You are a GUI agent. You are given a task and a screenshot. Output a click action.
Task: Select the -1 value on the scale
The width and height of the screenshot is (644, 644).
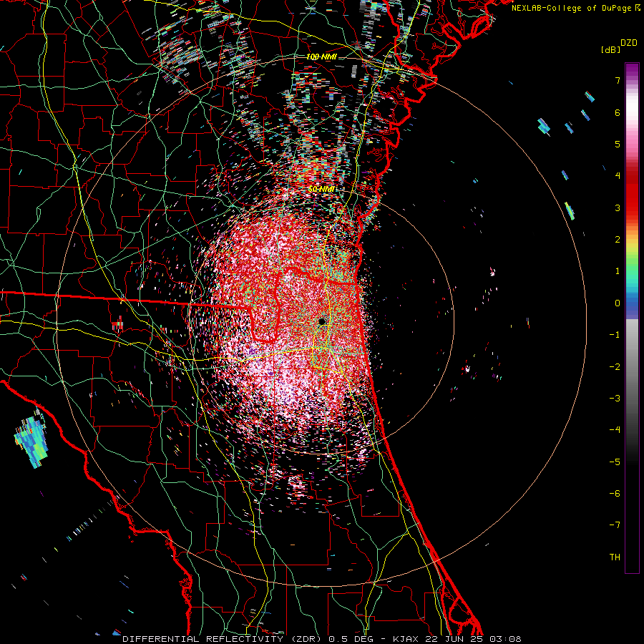tap(615, 334)
